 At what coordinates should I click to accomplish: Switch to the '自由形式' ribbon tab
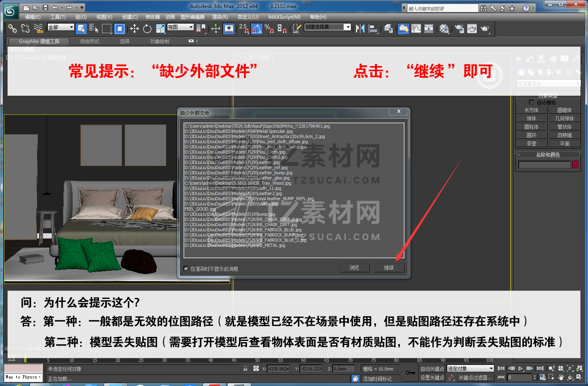pos(90,41)
